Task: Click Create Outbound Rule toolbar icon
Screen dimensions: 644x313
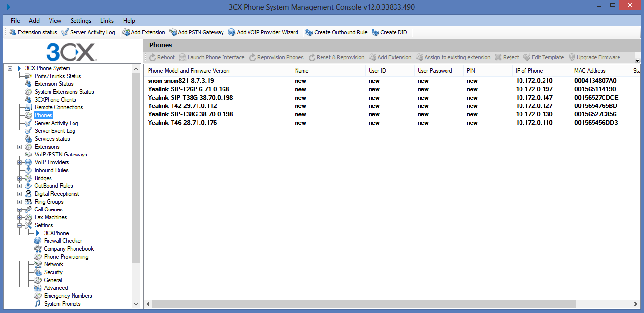Action: (336, 32)
